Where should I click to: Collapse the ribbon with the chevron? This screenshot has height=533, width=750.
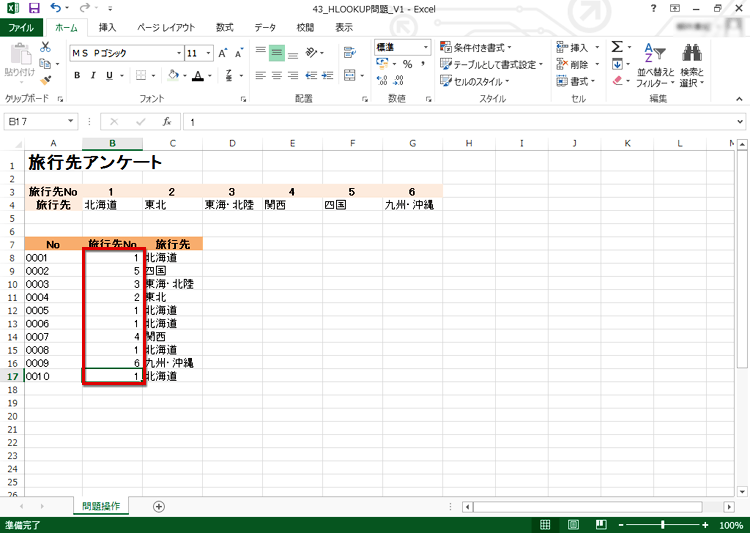(x=739, y=99)
